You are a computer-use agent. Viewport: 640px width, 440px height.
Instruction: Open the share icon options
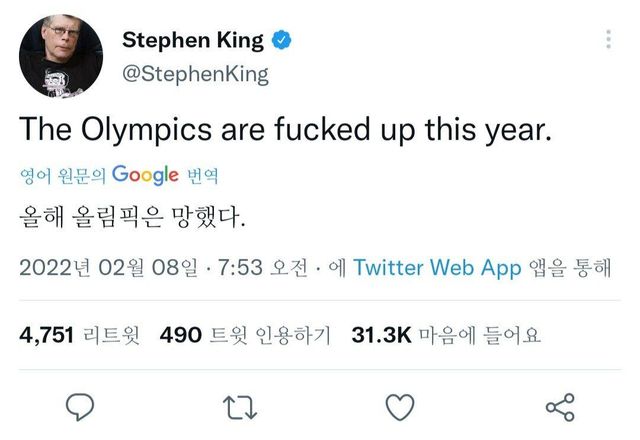click(560, 406)
